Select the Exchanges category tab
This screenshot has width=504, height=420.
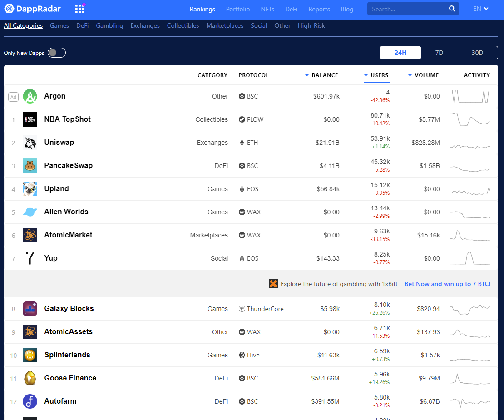pos(145,26)
